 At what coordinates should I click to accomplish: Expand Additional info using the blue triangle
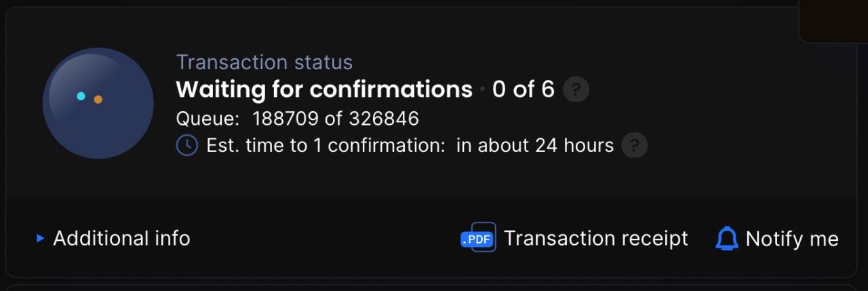pyautogui.click(x=40, y=238)
